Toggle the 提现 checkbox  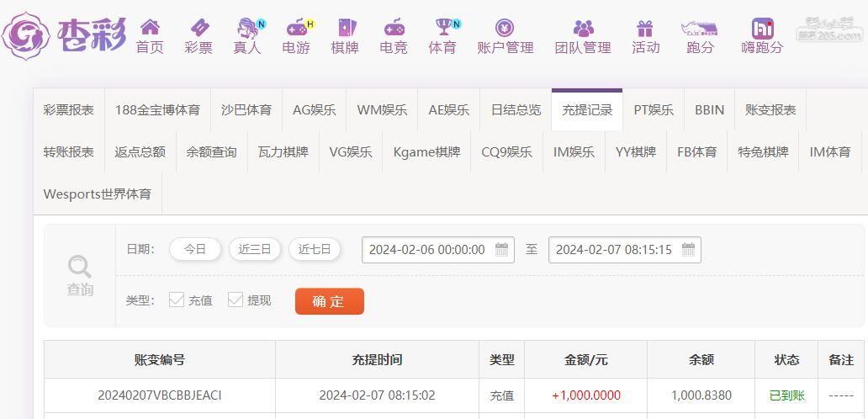click(x=236, y=300)
